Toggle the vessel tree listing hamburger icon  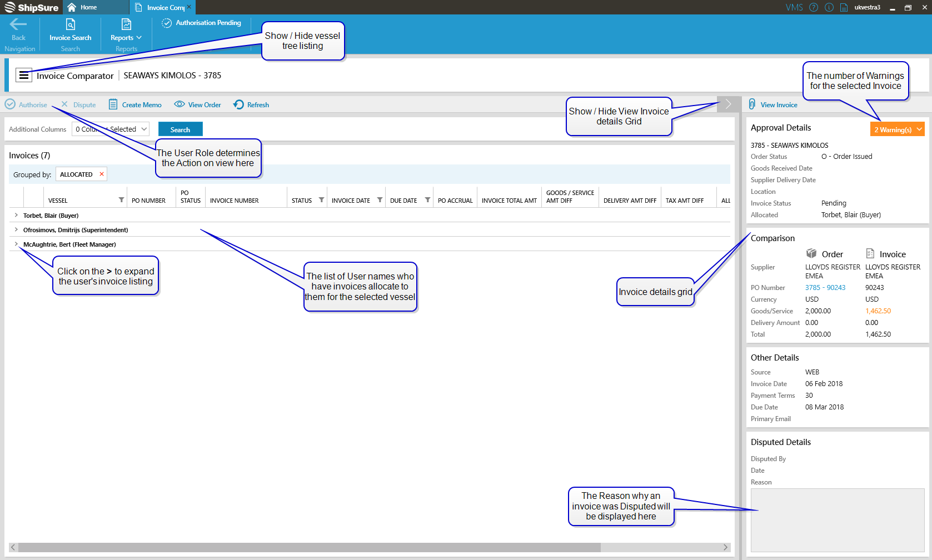click(x=24, y=75)
